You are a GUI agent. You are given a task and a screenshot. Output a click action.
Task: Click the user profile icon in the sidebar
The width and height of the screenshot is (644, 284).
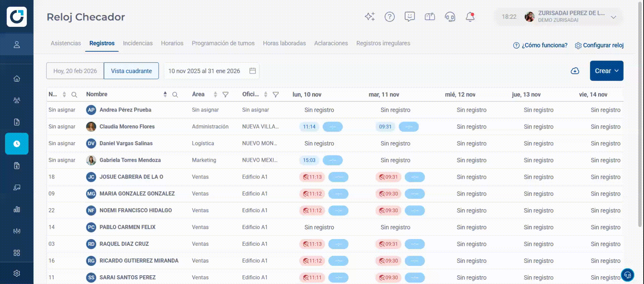click(x=17, y=45)
